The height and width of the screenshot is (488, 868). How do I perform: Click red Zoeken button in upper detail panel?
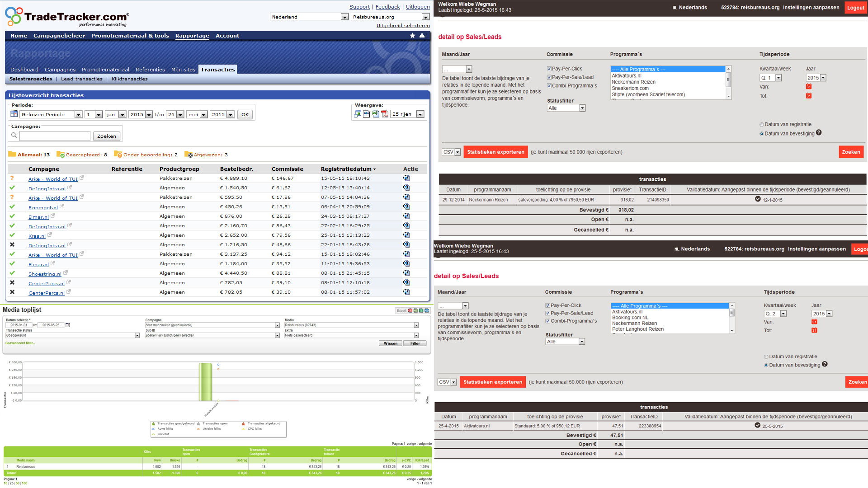click(x=851, y=152)
